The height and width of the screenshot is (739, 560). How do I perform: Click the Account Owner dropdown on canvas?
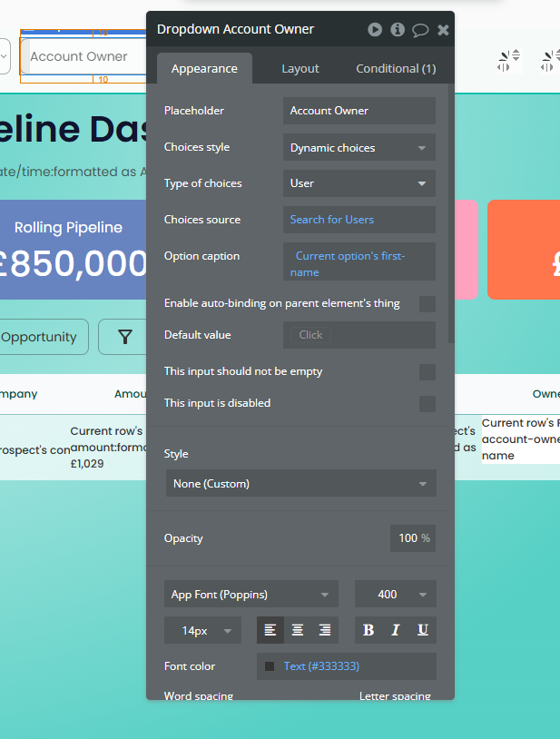[x=84, y=56]
